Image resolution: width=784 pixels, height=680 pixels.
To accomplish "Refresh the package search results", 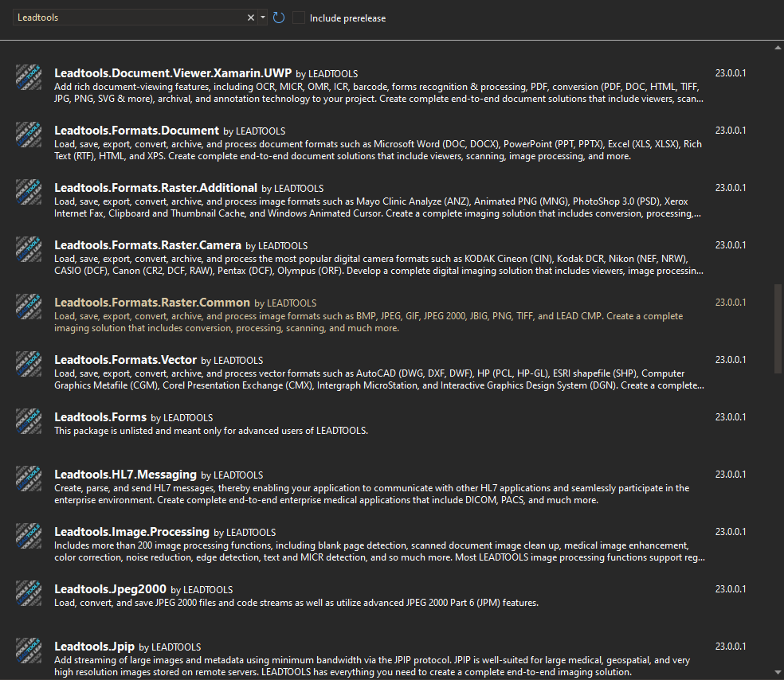I will pyautogui.click(x=279, y=18).
